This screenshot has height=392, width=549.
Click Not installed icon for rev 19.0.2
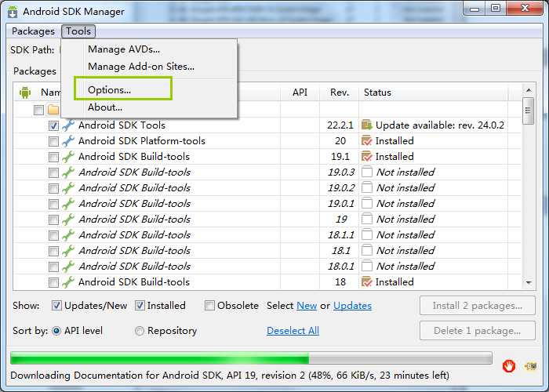[x=366, y=188]
